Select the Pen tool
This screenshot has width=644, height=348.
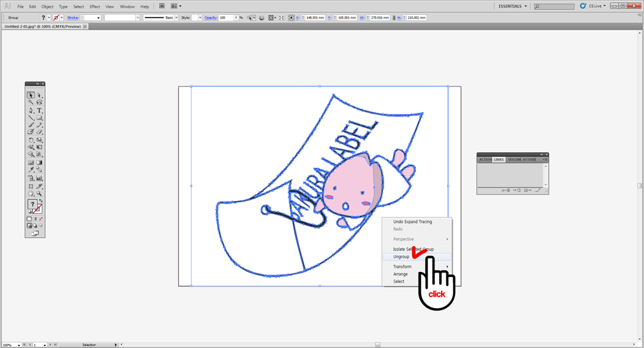tap(31, 110)
